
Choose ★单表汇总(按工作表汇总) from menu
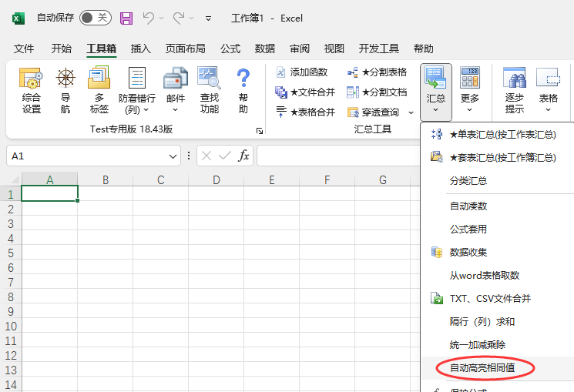[x=502, y=135]
